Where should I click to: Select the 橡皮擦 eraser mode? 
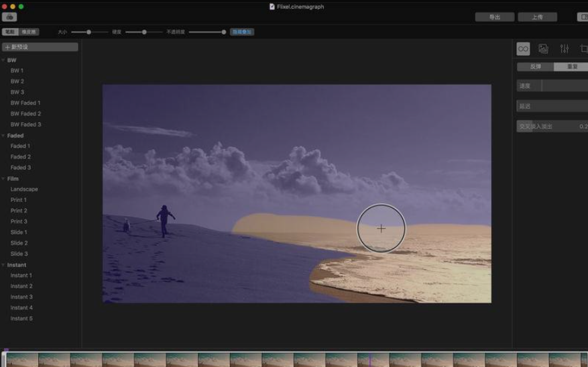pos(29,32)
